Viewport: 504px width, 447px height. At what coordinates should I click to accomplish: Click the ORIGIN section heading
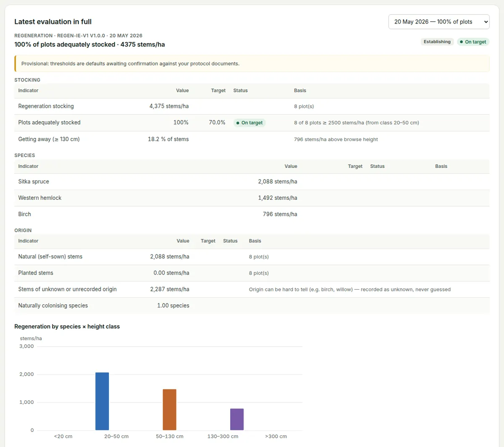(x=23, y=231)
